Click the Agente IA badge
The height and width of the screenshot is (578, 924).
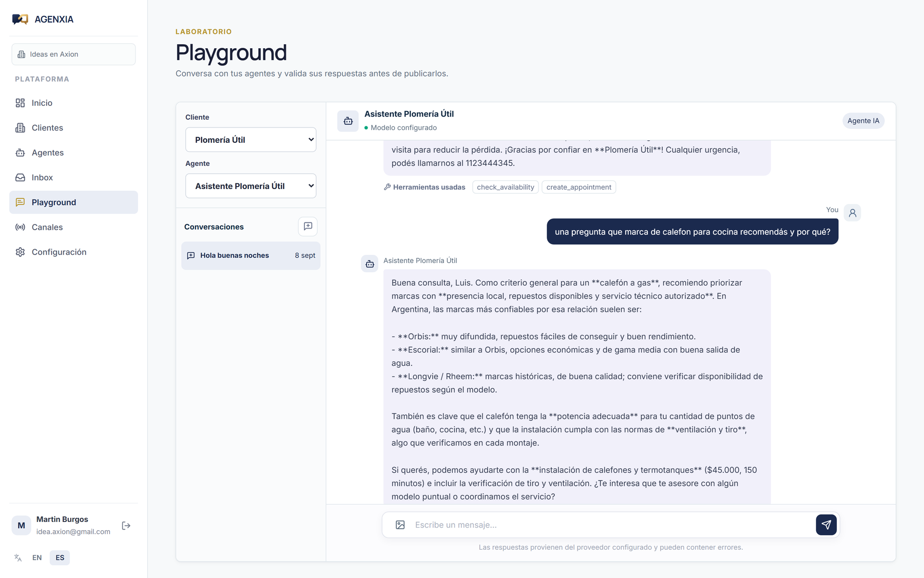(863, 121)
